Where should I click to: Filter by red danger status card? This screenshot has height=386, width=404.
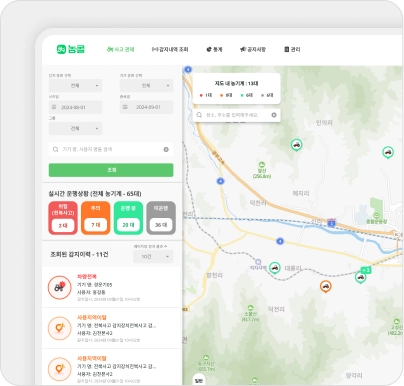[x=63, y=218]
